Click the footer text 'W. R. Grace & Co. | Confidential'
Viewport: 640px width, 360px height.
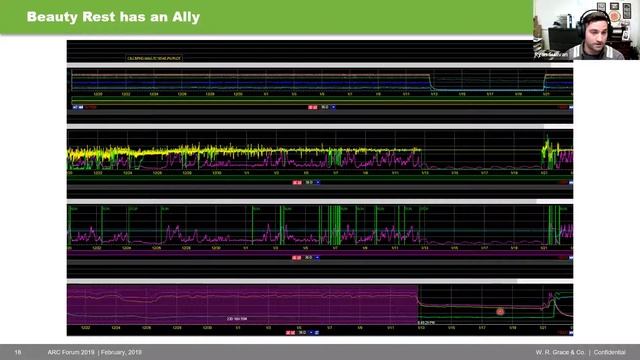(x=580, y=352)
